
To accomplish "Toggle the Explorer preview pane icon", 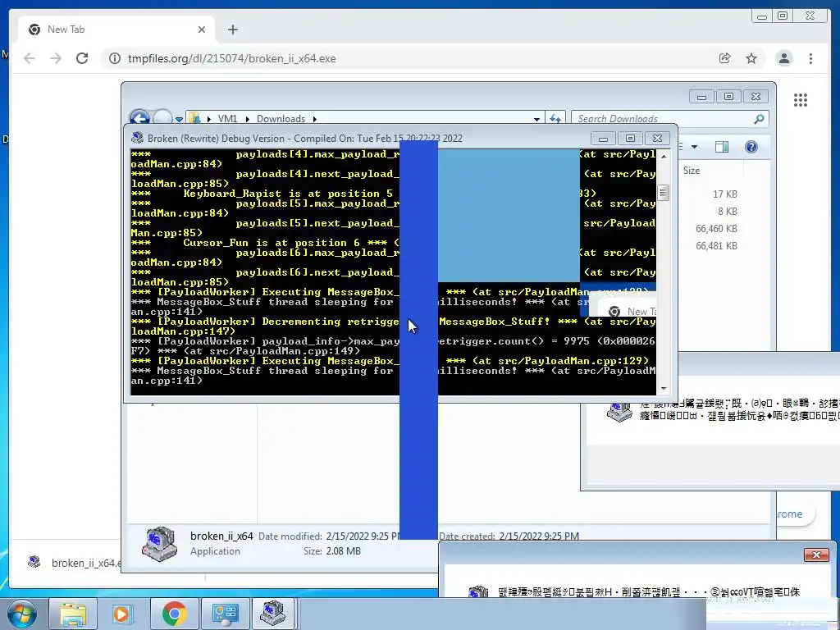I will point(722,147).
